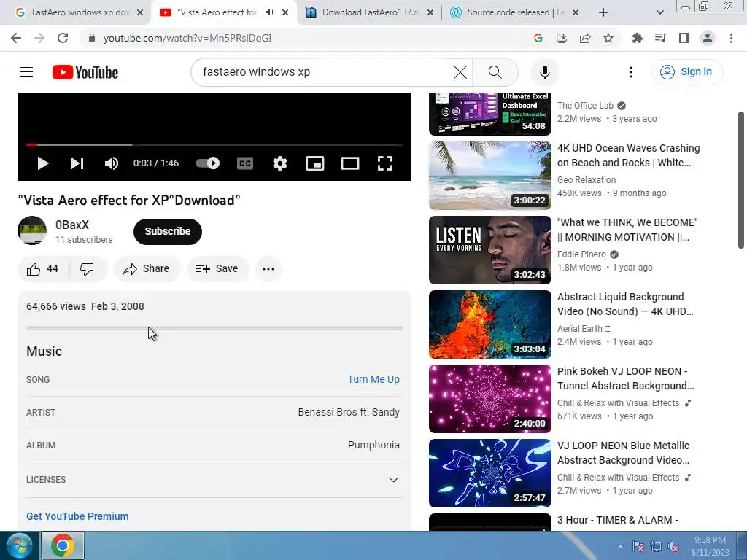The width and height of the screenshot is (747, 560).
Task: Play the video with the play button
Action: click(43, 163)
